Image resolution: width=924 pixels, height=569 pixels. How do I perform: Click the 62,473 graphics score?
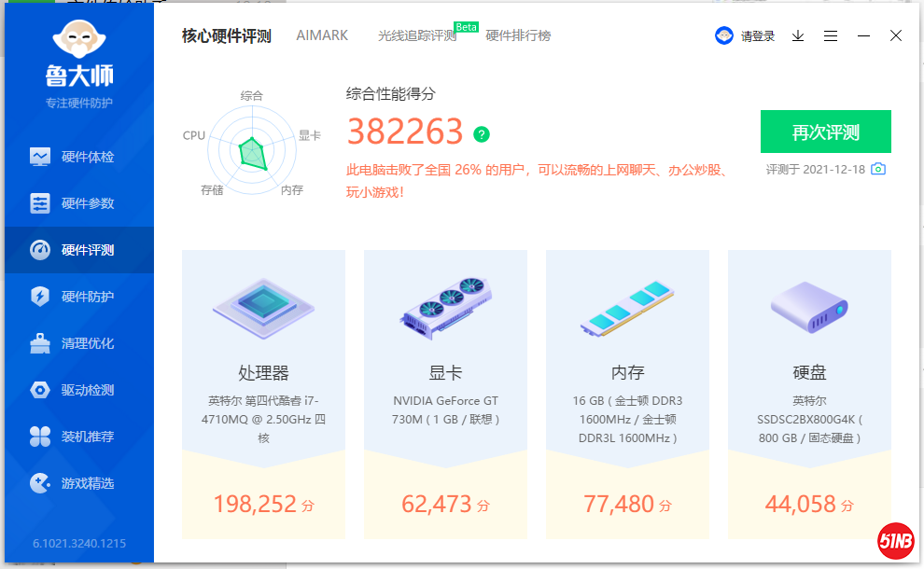[x=445, y=505]
